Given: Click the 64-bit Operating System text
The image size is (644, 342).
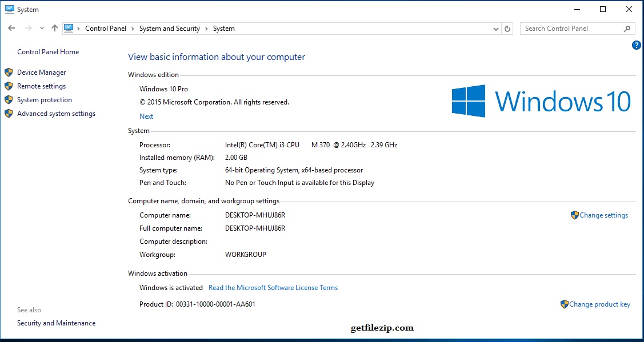Looking at the screenshot, I should (294, 170).
